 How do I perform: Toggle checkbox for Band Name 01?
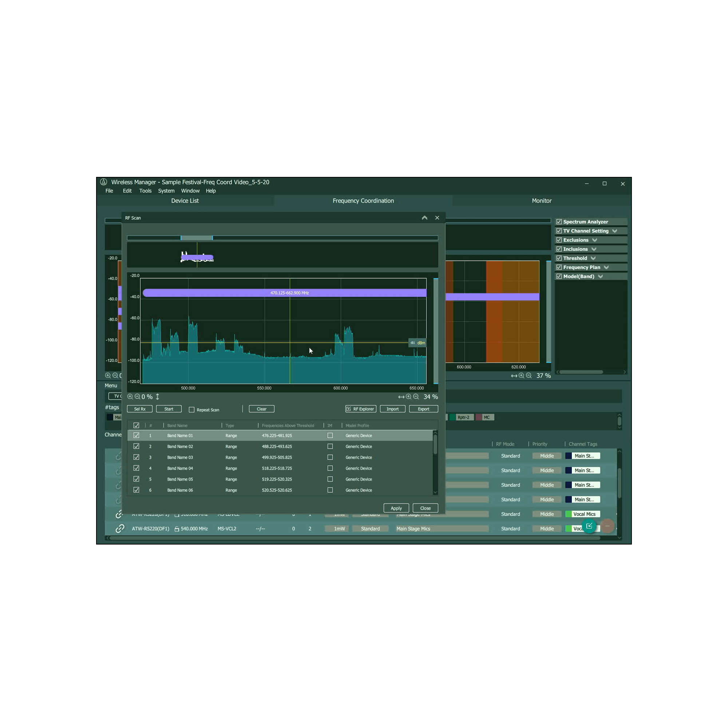[x=136, y=435]
